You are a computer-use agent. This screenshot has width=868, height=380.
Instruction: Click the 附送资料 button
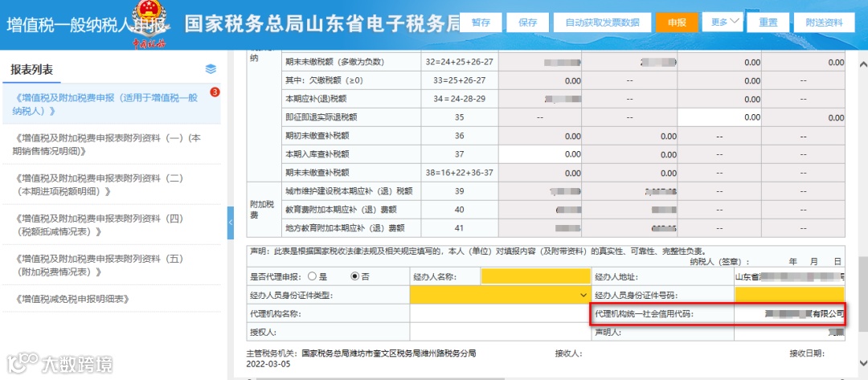click(x=824, y=22)
